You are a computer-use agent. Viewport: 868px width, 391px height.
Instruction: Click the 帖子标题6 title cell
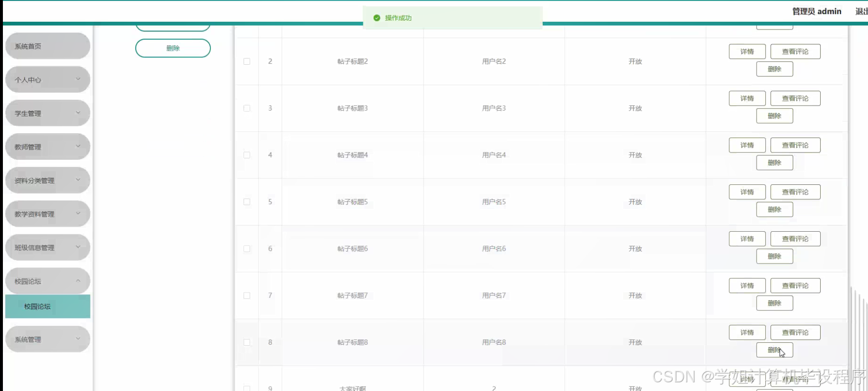coord(353,249)
